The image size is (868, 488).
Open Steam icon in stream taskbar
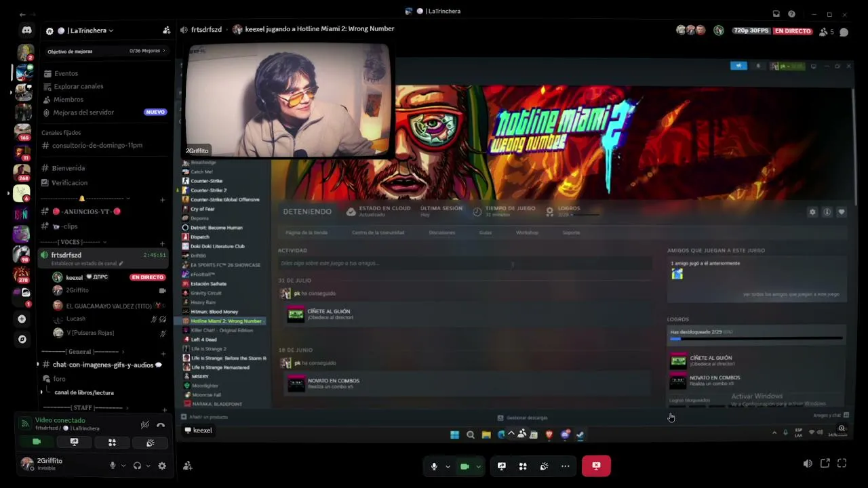[x=580, y=435]
